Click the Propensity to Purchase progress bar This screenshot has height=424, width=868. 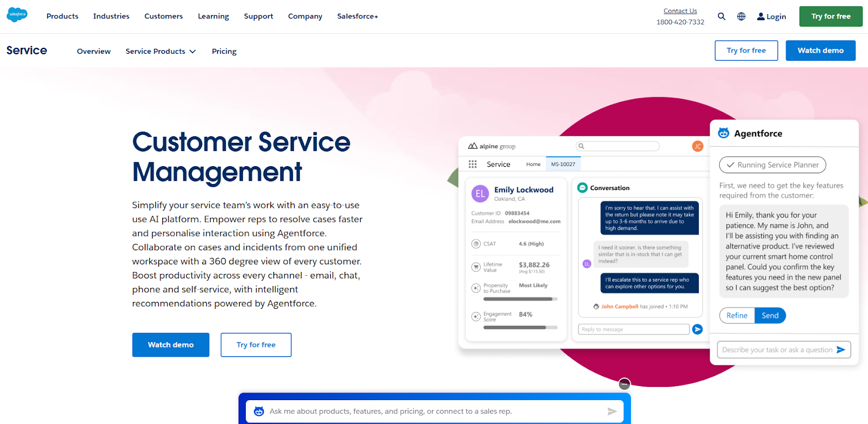tap(520, 299)
